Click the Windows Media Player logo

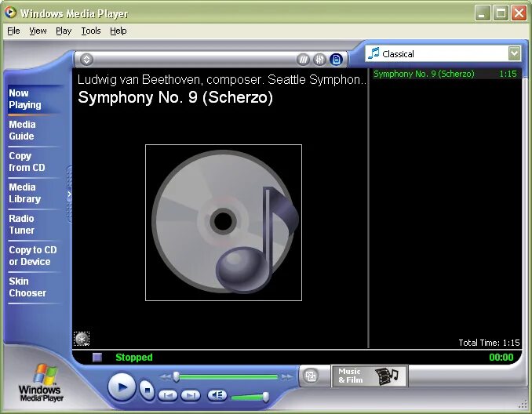coord(41,383)
